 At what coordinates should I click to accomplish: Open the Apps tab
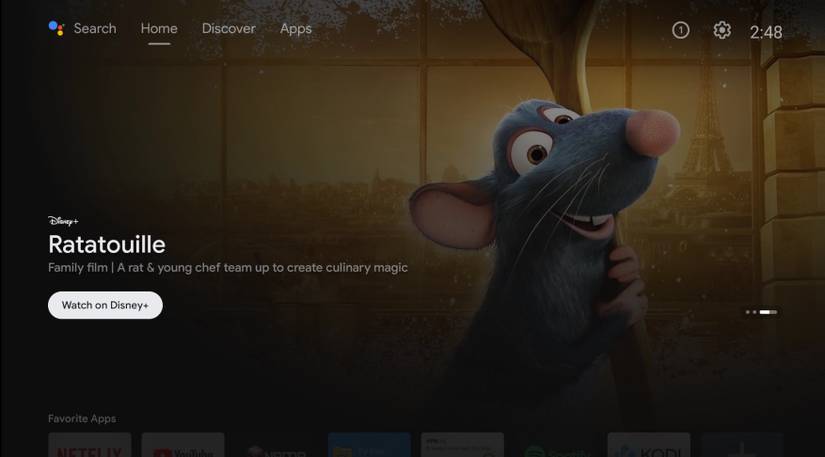tap(296, 29)
